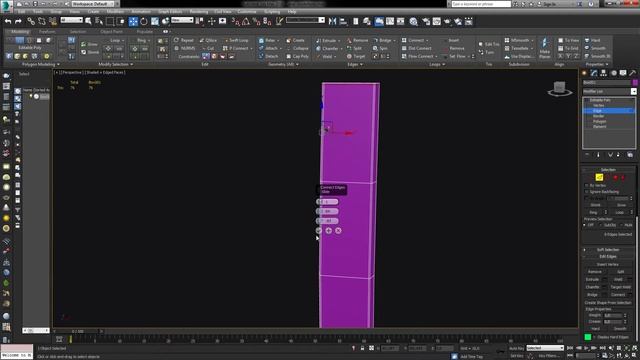Image resolution: width=640 pixels, height=360 pixels.
Task: Open the Key Filters Selected dropdown
Action: click(545, 348)
